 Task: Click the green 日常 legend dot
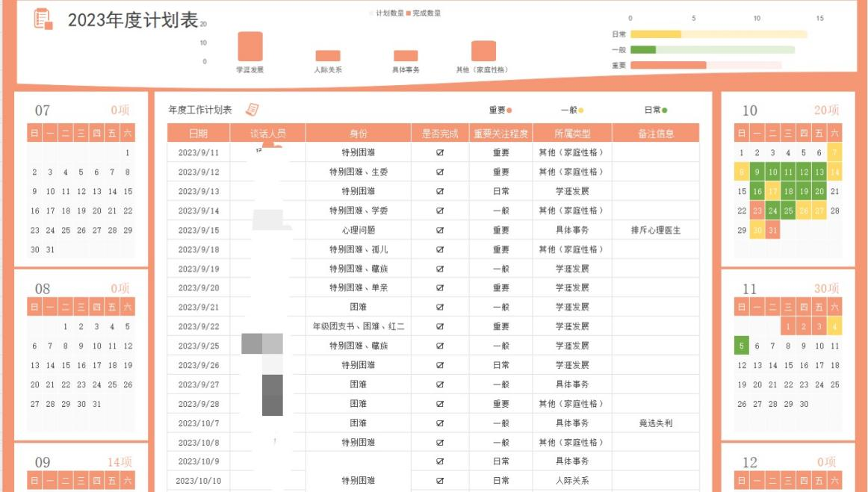coord(665,110)
